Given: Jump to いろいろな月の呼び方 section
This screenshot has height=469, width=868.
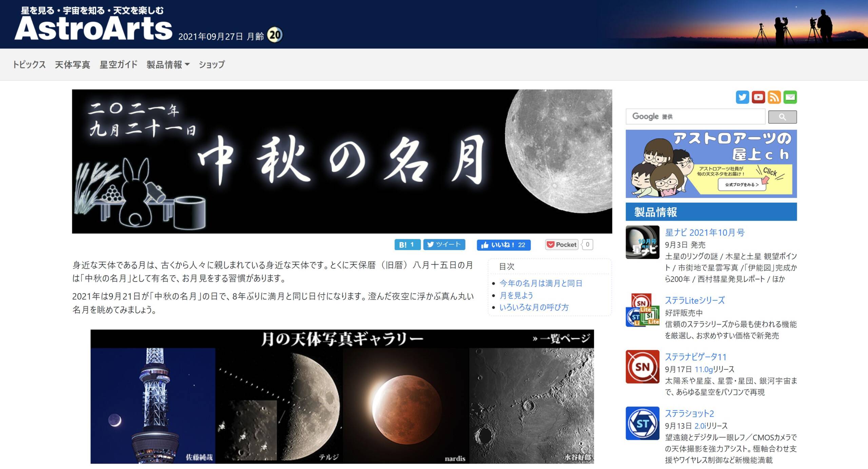Looking at the screenshot, I should (x=534, y=307).
